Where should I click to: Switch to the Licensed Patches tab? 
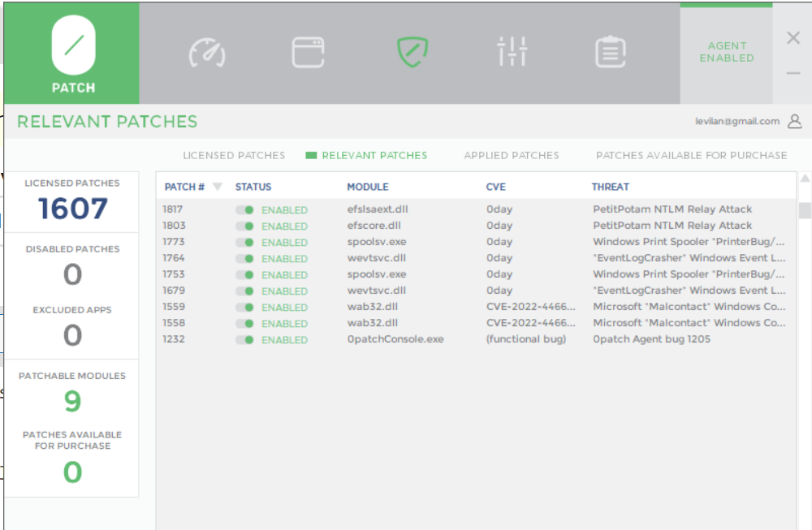[x=234, y=155]
